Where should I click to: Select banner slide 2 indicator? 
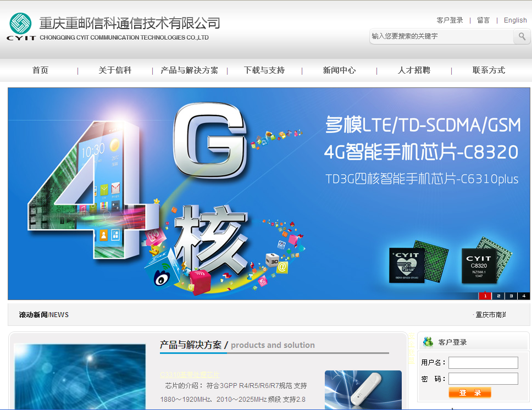498,296
